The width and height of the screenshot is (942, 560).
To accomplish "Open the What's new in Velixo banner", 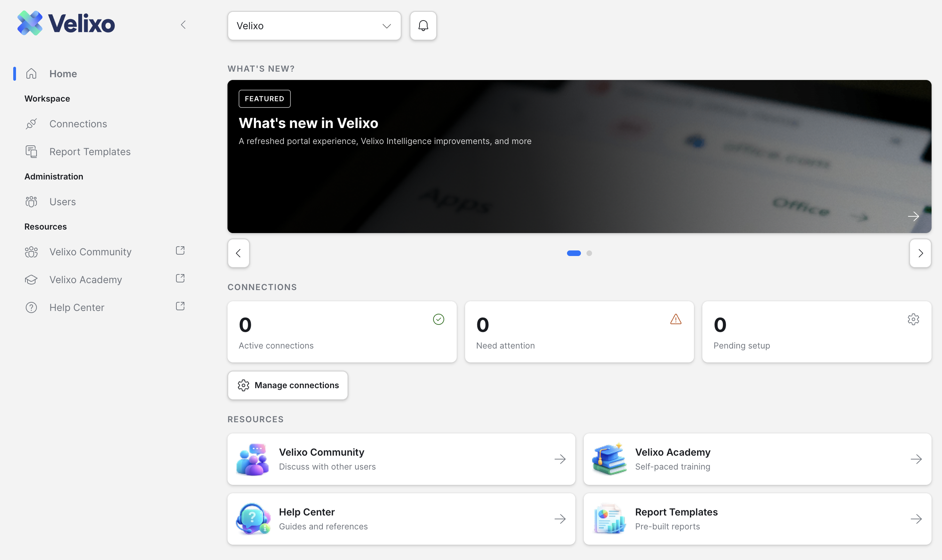I will click(579, 156).
